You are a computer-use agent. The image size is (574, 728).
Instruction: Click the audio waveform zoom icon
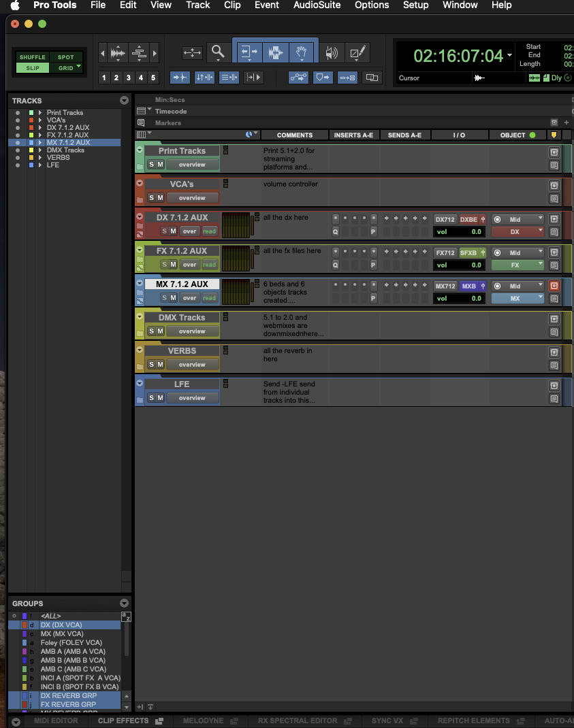[x=118, y=53]
